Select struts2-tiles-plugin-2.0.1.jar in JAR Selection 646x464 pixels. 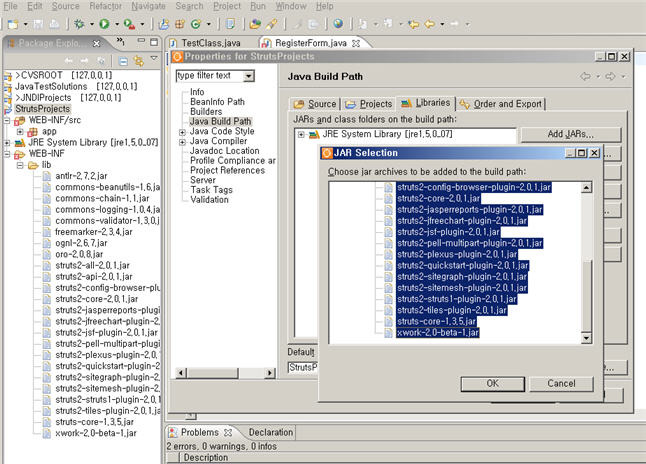[x=452, y=310]
